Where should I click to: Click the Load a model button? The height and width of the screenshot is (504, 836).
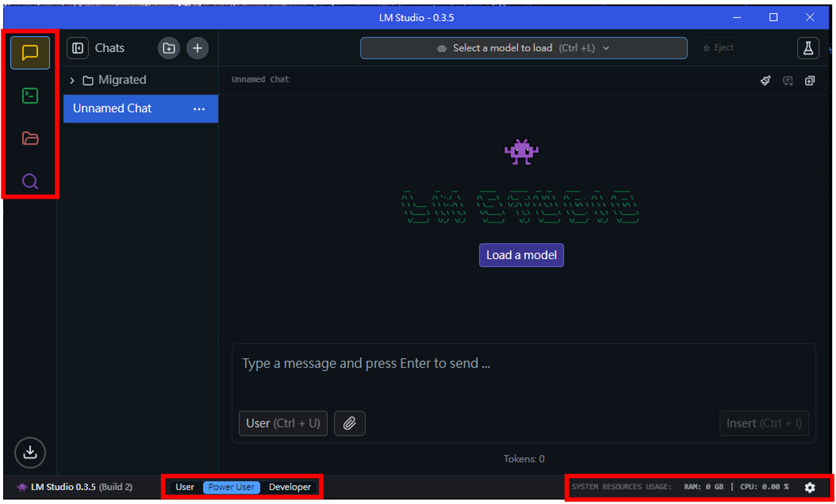click(521, 255)
